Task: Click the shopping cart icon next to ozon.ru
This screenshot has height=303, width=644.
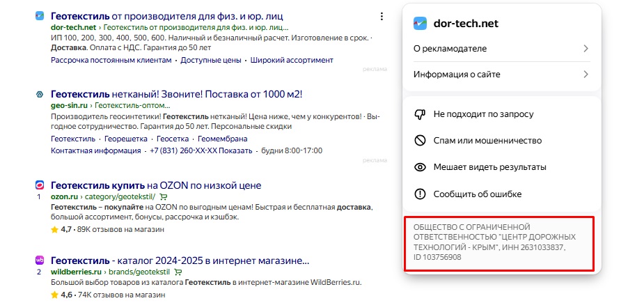Action: tap(164, 196)
